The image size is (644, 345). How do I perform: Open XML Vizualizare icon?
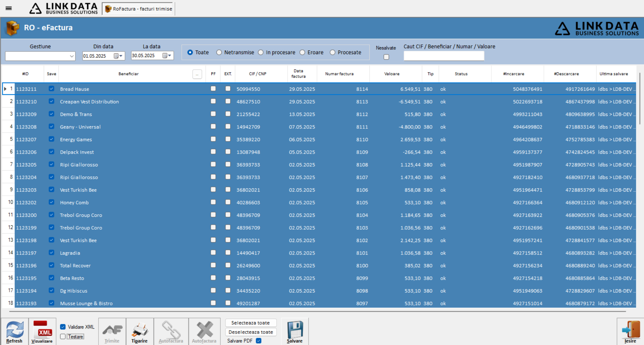click(42, 332)
